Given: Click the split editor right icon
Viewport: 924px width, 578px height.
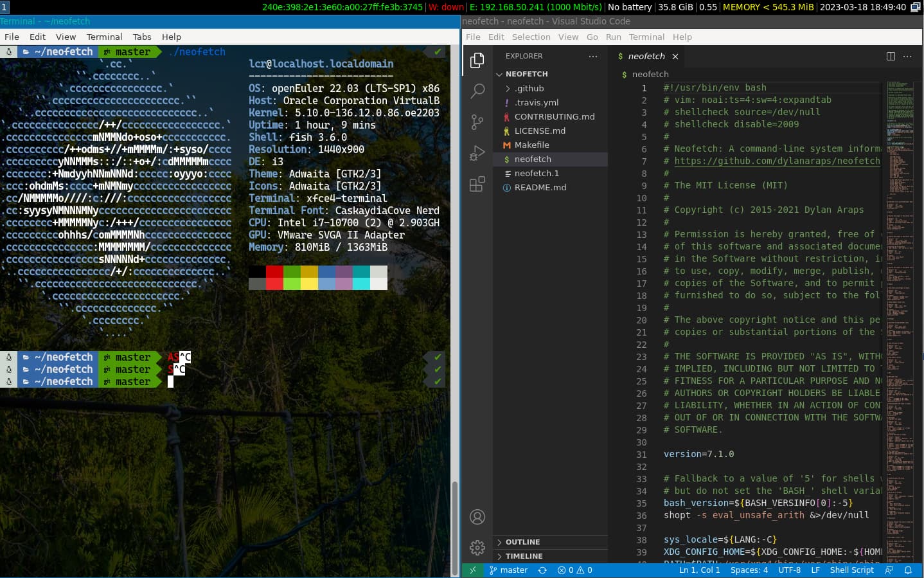Looking at the screenshot, I should pyautogui.click(x=891, y=57).
